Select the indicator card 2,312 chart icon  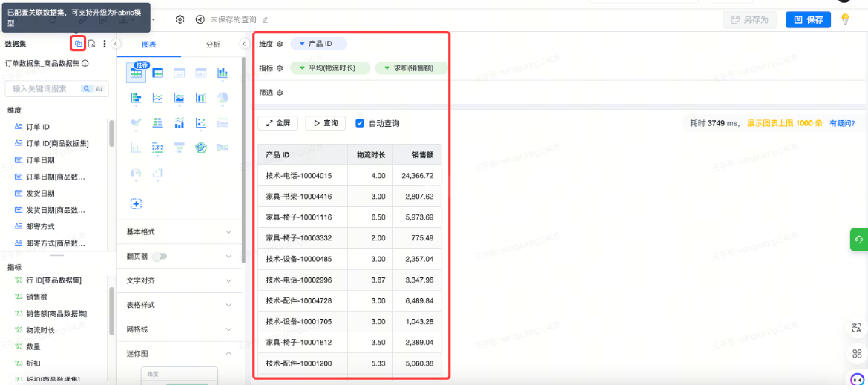[x=157, y=148]
